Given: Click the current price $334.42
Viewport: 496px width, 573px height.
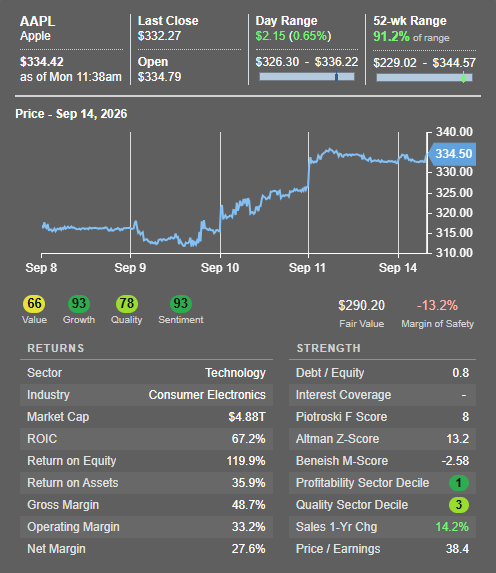Looking at the screenshot, I should (42, 62).
